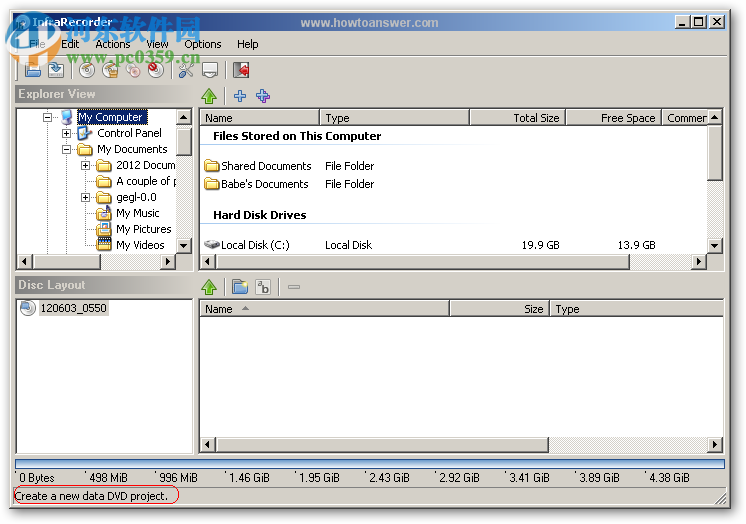
Task: Select the 120603_0550 disc project node
Action: pos(73,308)
